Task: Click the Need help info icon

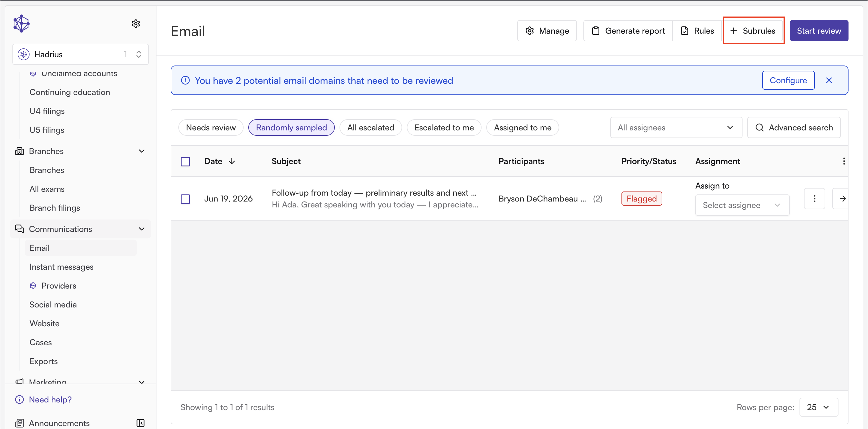Action: tap(19, 399)
